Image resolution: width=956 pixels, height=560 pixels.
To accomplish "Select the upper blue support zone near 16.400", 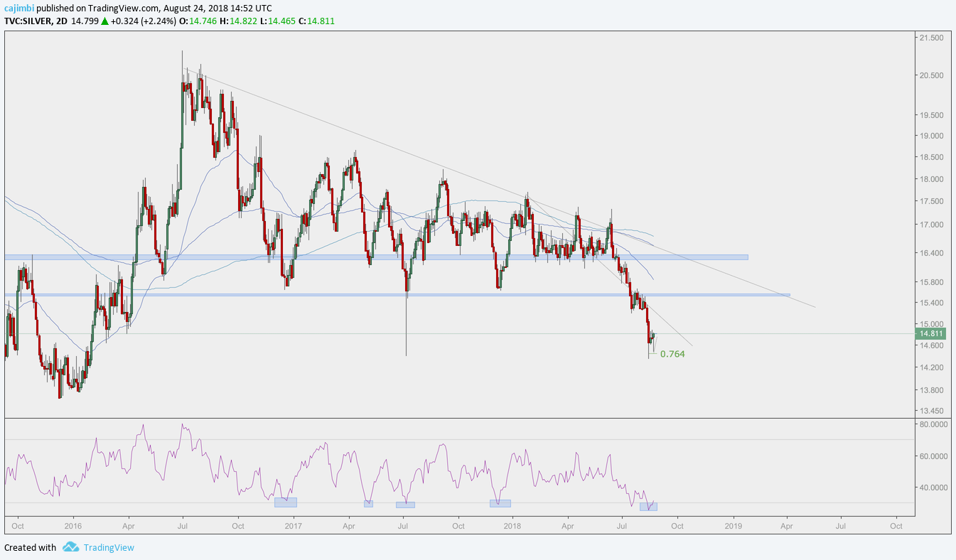I will pyautogui.click(x=376, y=257).
